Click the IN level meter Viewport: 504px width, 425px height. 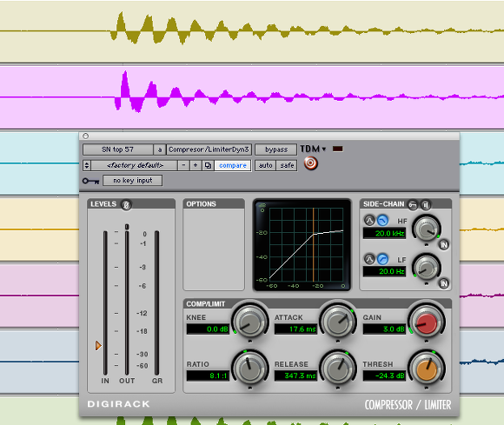click(105, 302)
